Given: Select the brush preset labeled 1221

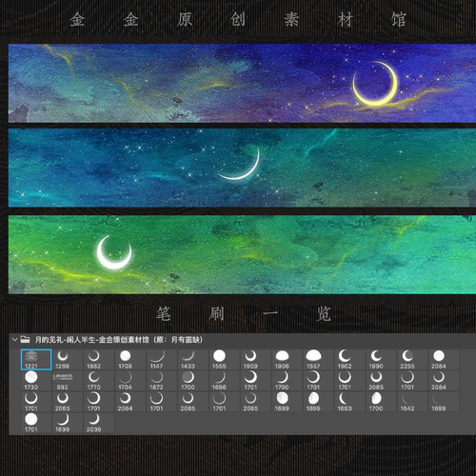Looking at the screenshot, I should click(36, 360).
